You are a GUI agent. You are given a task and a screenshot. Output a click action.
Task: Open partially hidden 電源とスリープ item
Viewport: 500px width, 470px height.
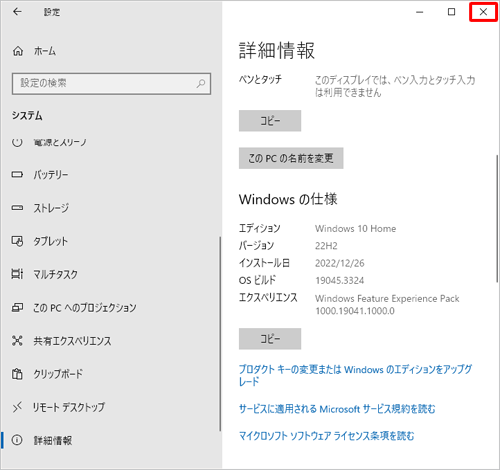point(60,142)
